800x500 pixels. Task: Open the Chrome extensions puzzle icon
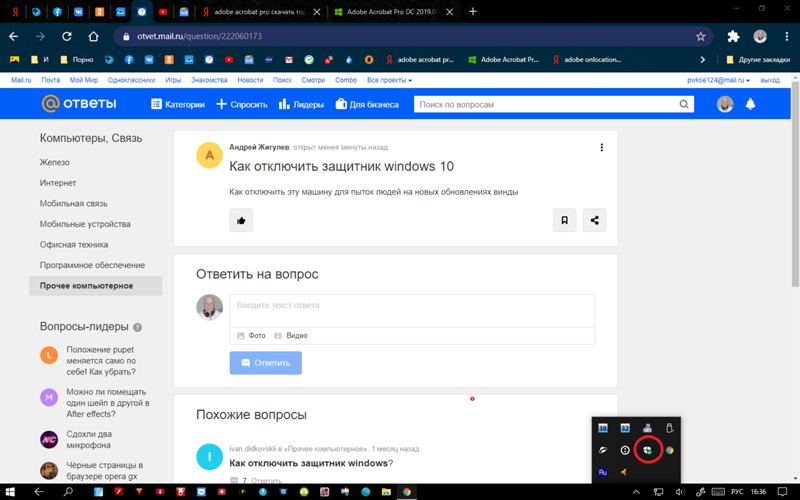point(733,36)
